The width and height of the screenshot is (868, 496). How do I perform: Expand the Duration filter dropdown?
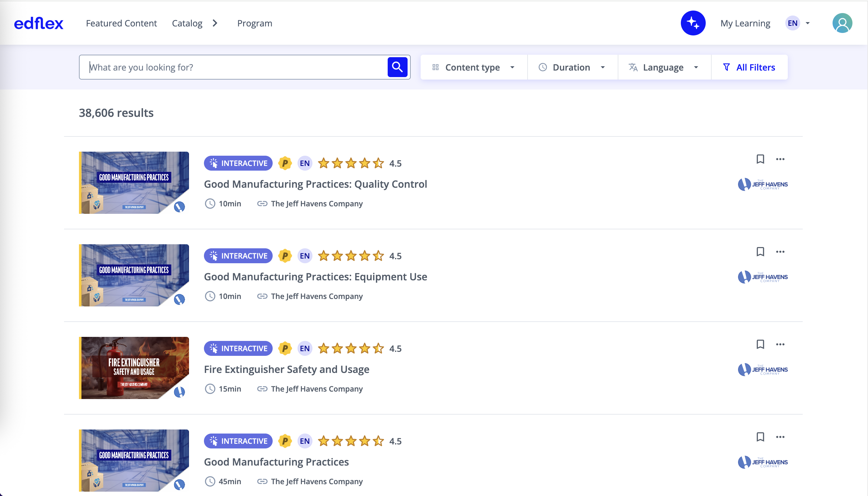[572, 67]
